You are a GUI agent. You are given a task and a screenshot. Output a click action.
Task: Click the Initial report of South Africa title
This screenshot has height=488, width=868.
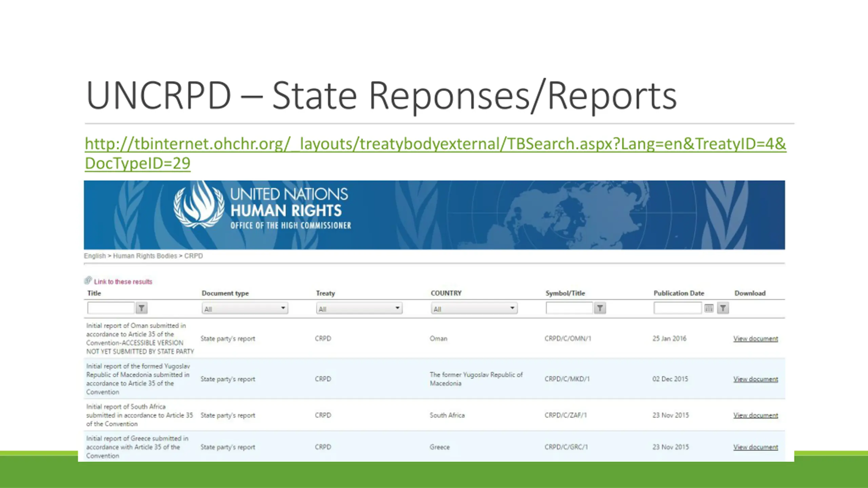139,415
